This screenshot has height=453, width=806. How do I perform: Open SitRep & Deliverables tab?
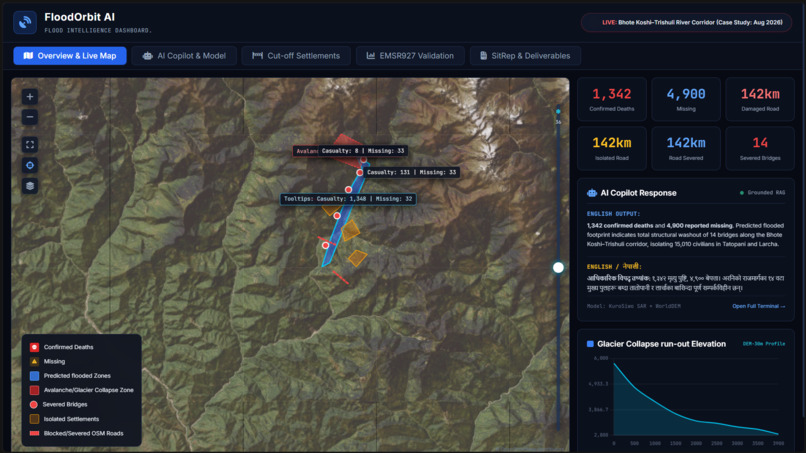point(525,56)
